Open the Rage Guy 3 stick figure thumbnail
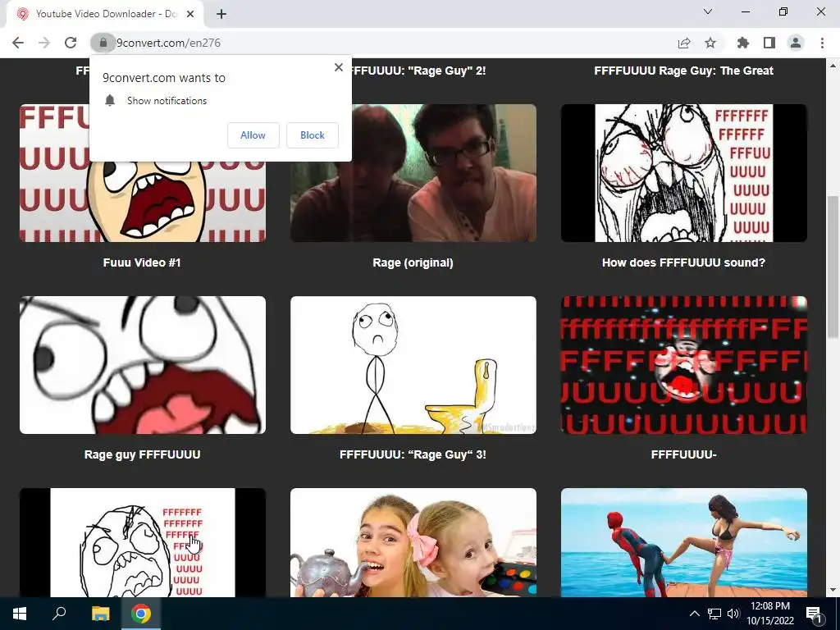 (x=413, y=365)
